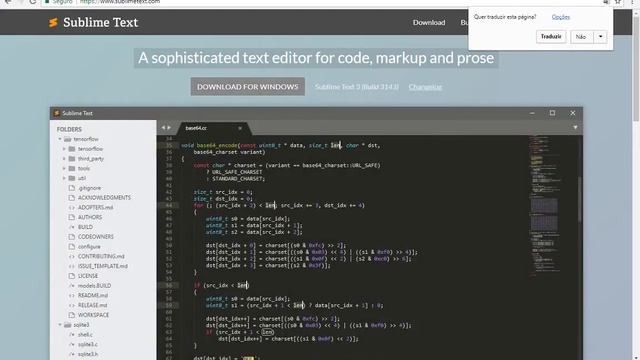Viewport: 640px width, 360px height.
Task: Open sqlite3.h in sidebar
Action: [88, 354]
